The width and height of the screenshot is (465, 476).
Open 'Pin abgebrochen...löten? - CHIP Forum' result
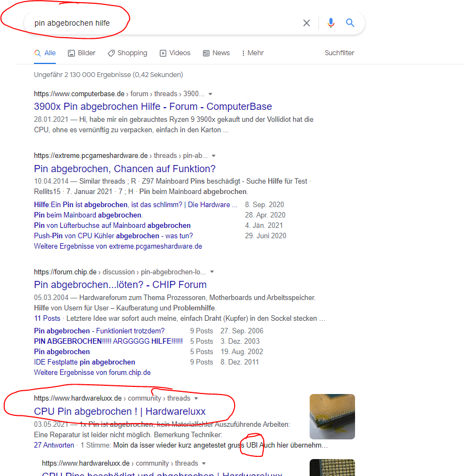point(120,285)
